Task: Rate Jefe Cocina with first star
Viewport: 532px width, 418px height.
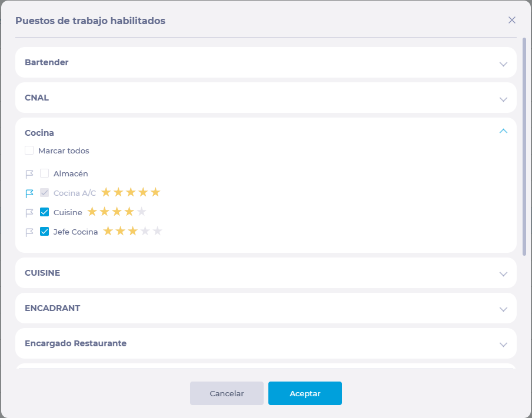Action: pyautogui.click(x=108, y=232)
